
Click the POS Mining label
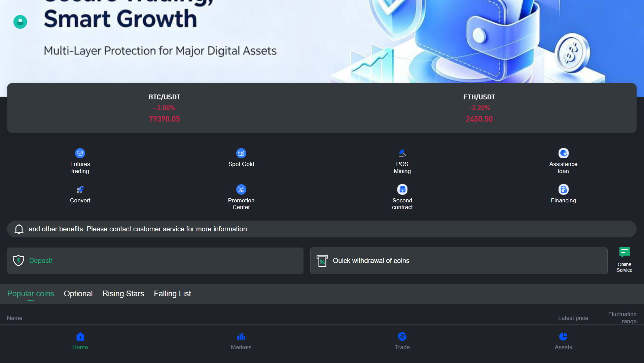point(402,167)
